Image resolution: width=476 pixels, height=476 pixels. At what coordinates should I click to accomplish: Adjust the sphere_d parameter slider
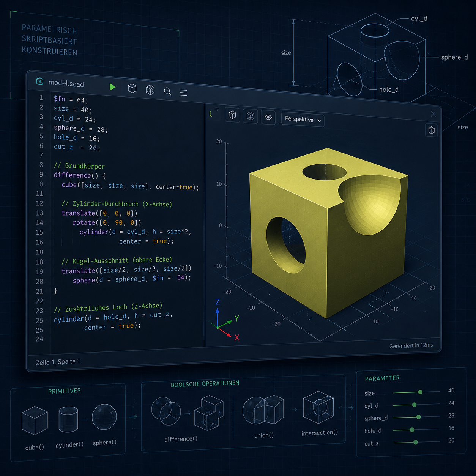coord(416,417)
